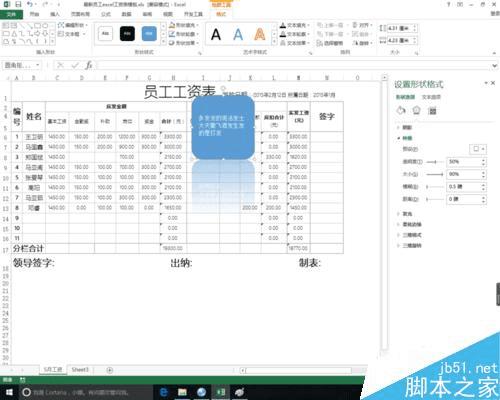Open the 开发工具 (Developer) tab
Image resolution: width=500 pixels, height=400 pixels.
pos(193,14)
